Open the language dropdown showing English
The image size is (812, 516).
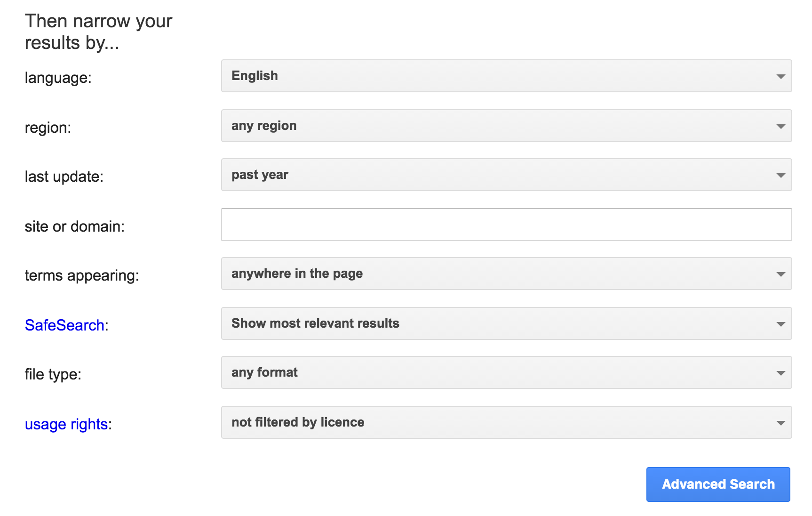[x=506, y=76]
